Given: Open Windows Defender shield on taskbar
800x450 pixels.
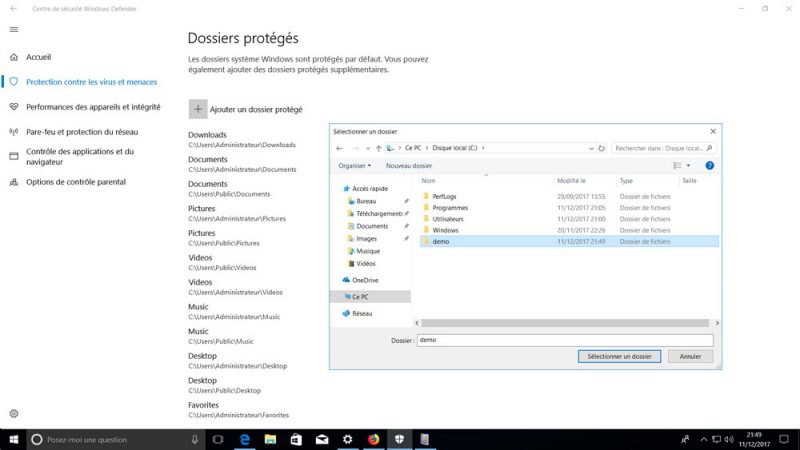Looking at the screenshot, I should click(x=399, y=439).
